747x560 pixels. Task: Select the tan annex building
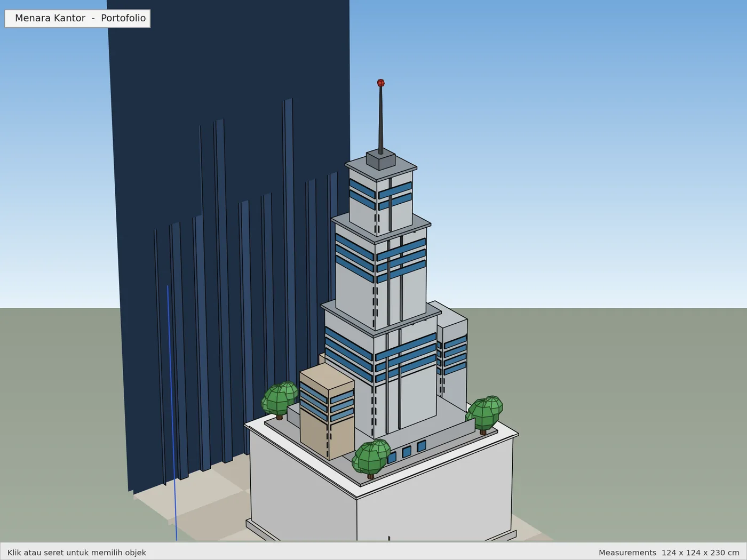pyautogui.click(x=327, y=412)
